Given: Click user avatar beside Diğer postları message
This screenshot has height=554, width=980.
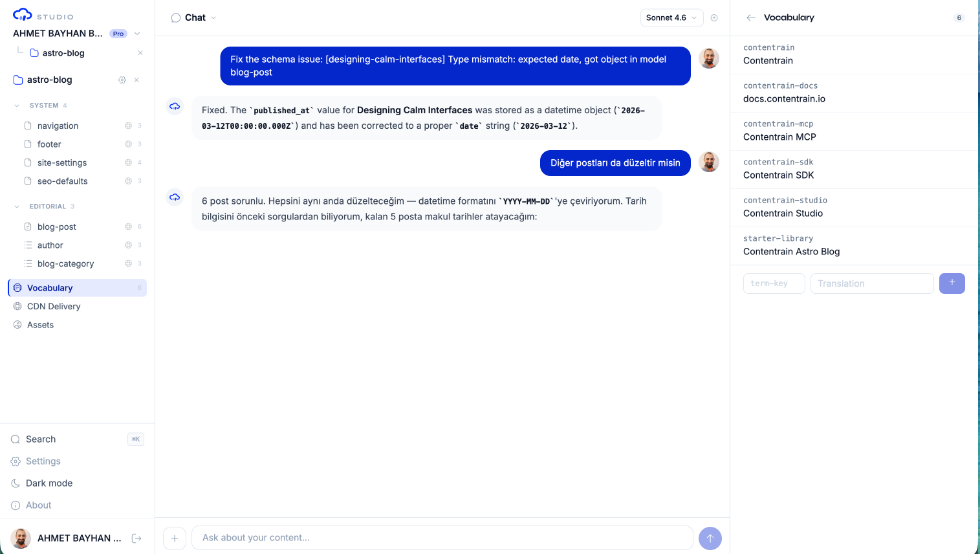Looking at the screenshot, I should [709, 162].
